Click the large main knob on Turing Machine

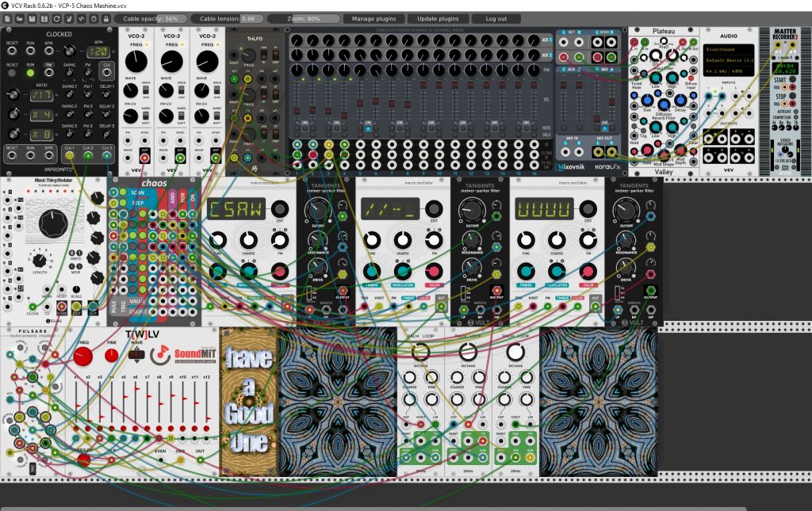coord(53,223)
